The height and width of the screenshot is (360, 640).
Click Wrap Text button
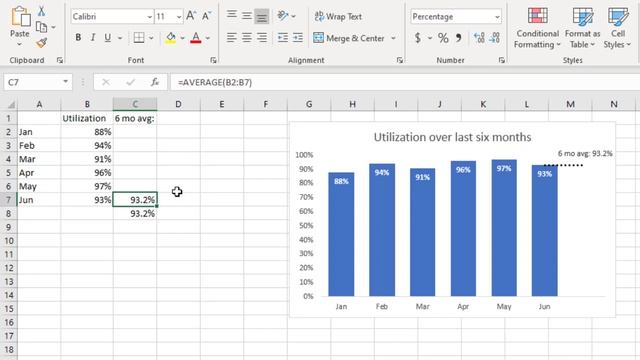coord(338,16)
